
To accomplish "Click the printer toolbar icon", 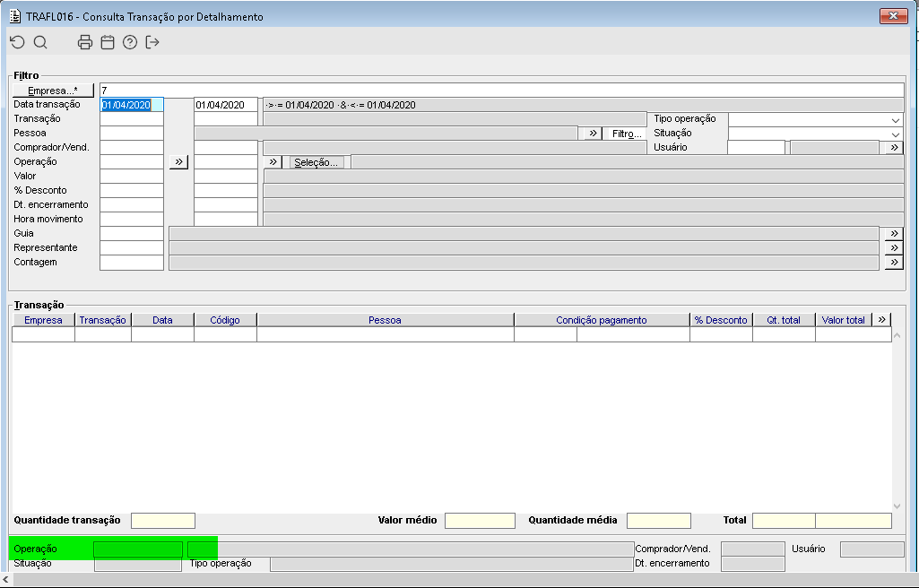I will coord(85,42).
